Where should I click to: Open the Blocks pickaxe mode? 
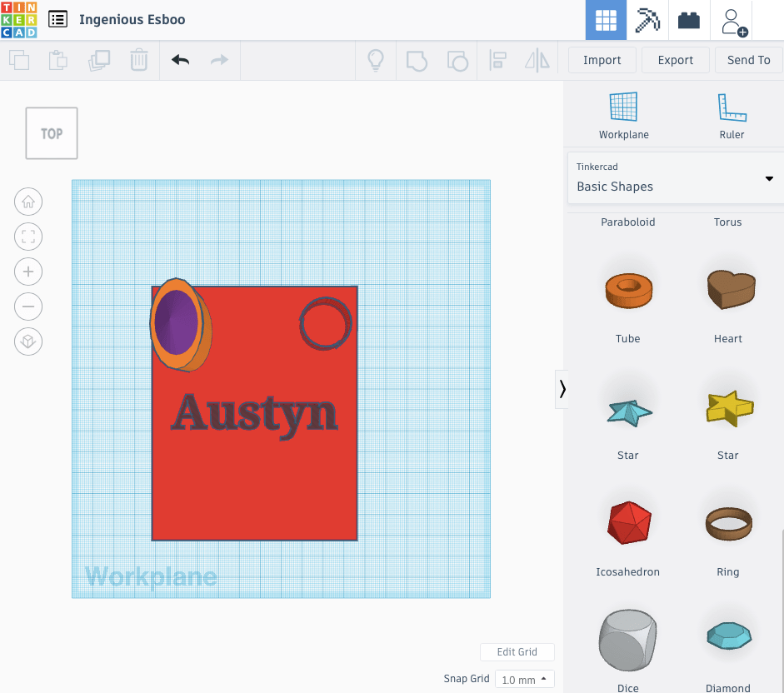[647, 21]
